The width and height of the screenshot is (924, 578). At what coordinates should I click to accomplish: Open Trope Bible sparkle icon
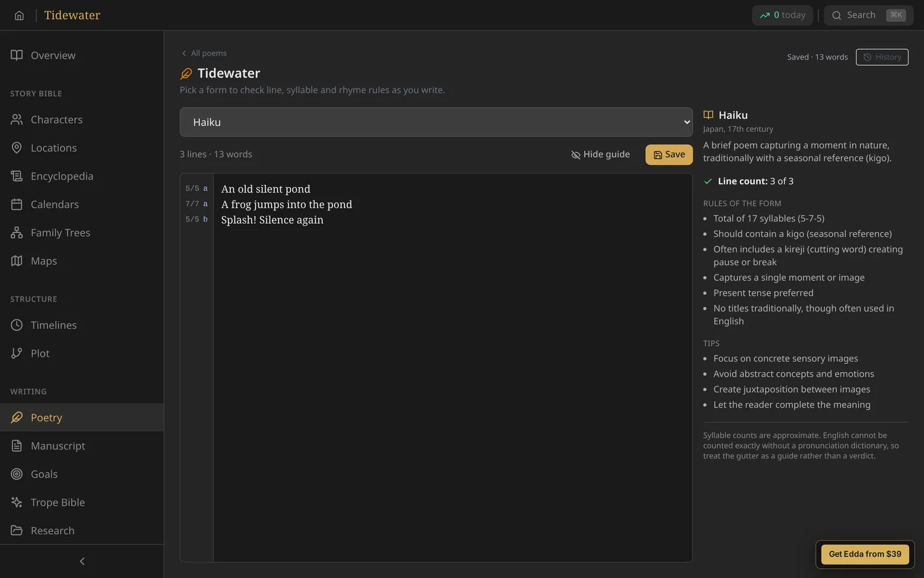coord(17,502)
